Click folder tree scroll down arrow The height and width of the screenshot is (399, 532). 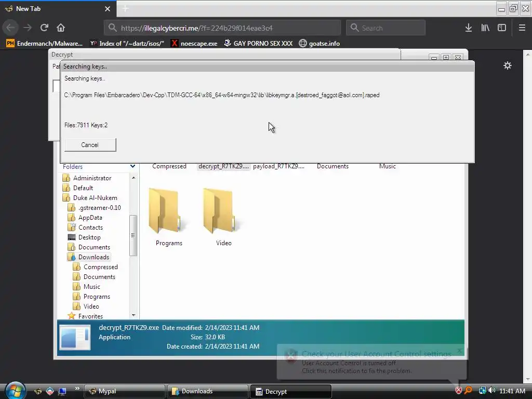134,315
